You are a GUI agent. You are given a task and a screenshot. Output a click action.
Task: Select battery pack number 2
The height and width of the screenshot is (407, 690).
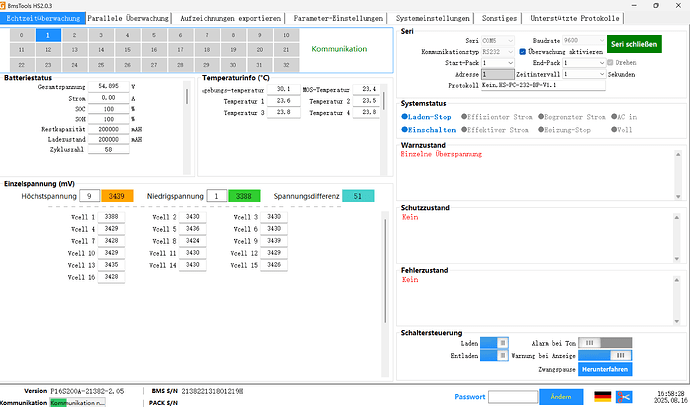pos(74,35)
